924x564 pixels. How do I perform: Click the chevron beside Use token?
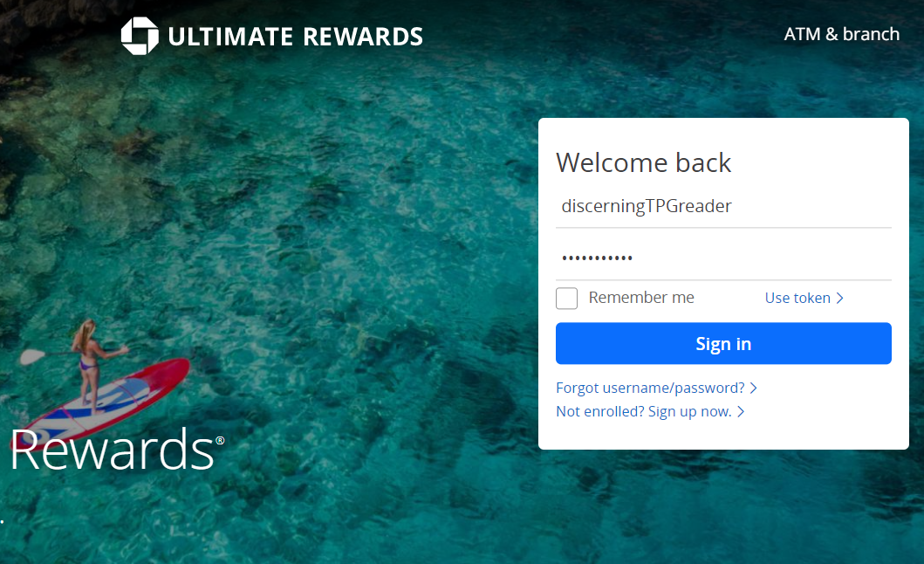[839, 299]
